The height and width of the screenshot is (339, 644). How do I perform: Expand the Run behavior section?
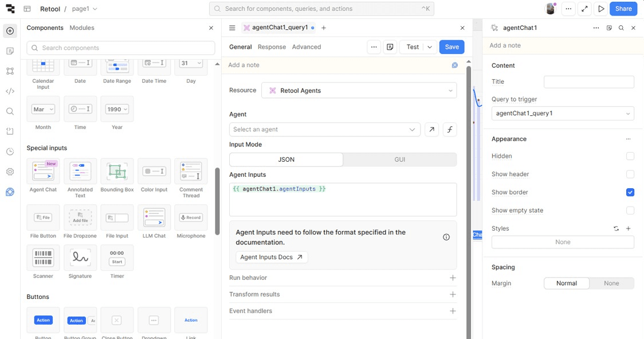(x=453, y=278)
